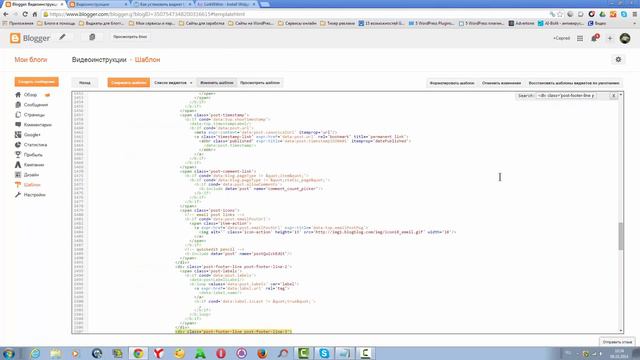Viewport: 640px width, 360px height.
Task: Open the posts list icon in Blogger header
Action: click(x=92, y=37)
